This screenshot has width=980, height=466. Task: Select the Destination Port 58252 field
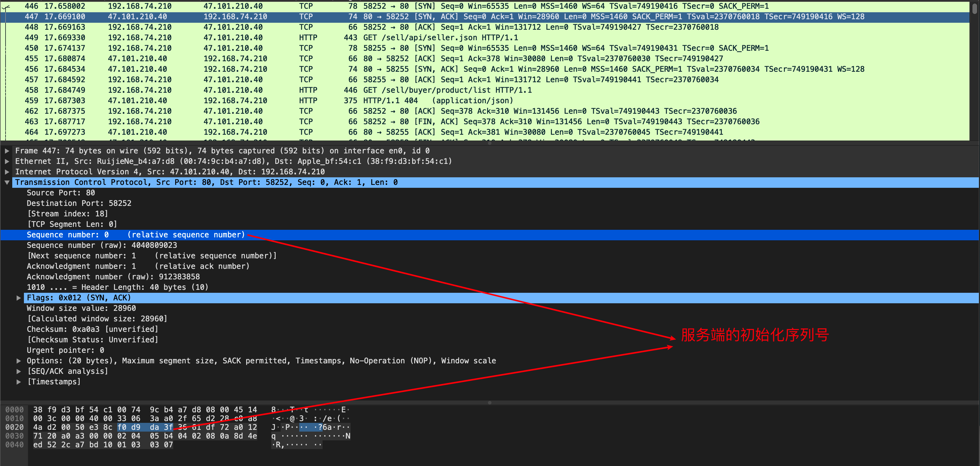(79, 204)
